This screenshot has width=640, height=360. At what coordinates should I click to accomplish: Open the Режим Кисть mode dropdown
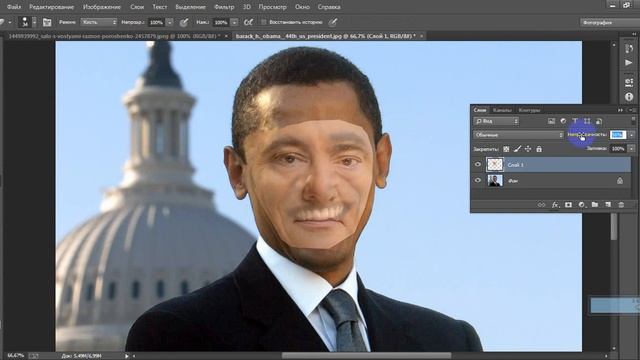[x=99, y=22]
